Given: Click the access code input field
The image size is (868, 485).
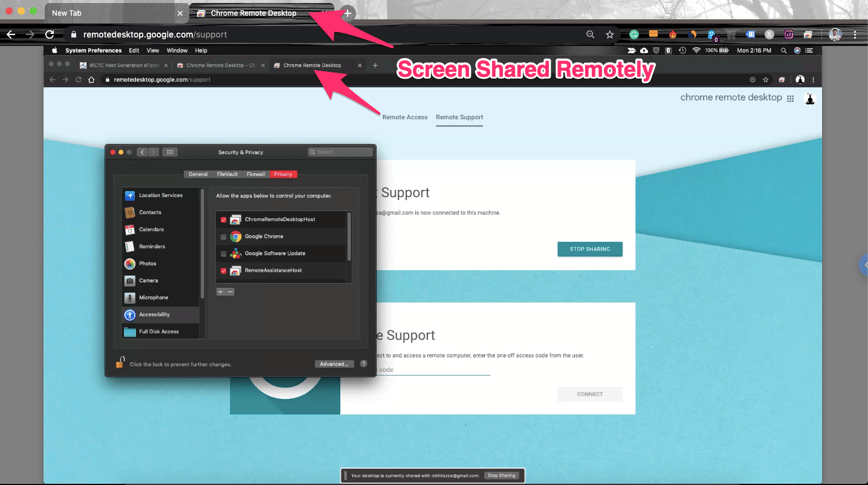Looking at the screenshot, I should point(432,369).
